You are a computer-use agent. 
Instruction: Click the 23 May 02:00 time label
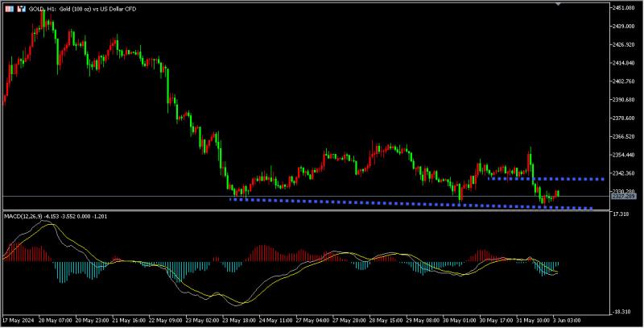[x=202, y=320]
